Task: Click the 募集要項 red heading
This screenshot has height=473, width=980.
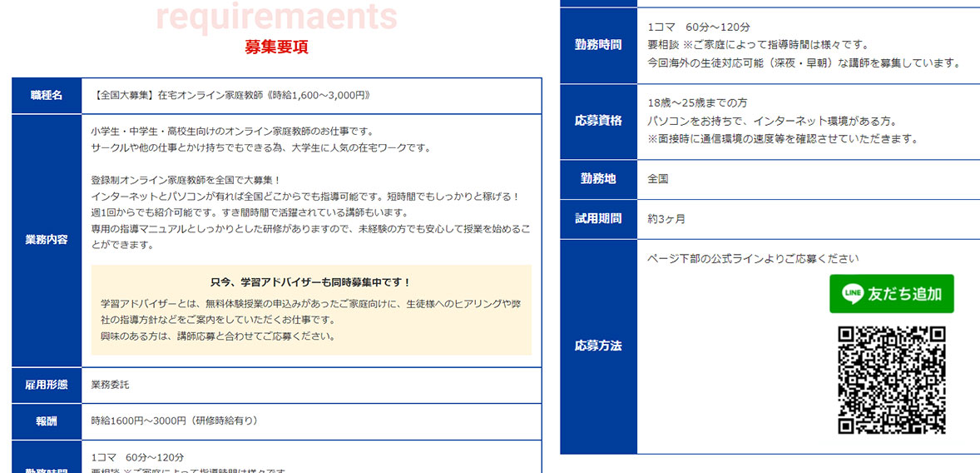Action: [x=276, y=47]
